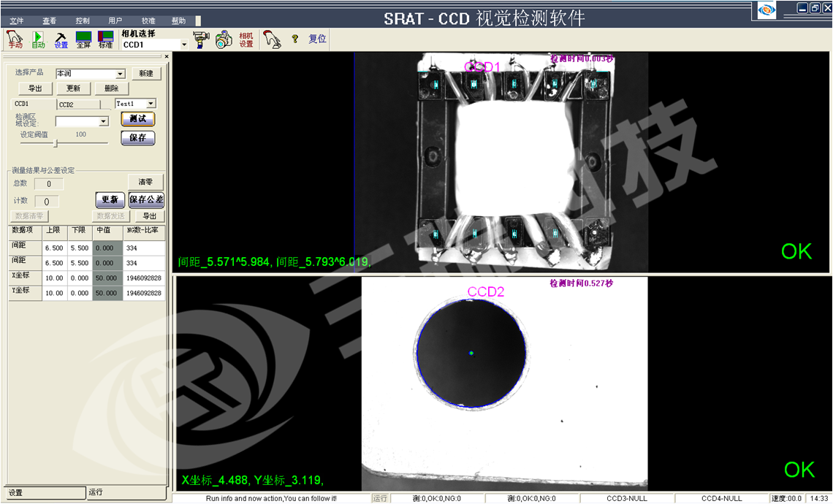
Task: Open the 查看 menu
Action: tap(50, 20)
